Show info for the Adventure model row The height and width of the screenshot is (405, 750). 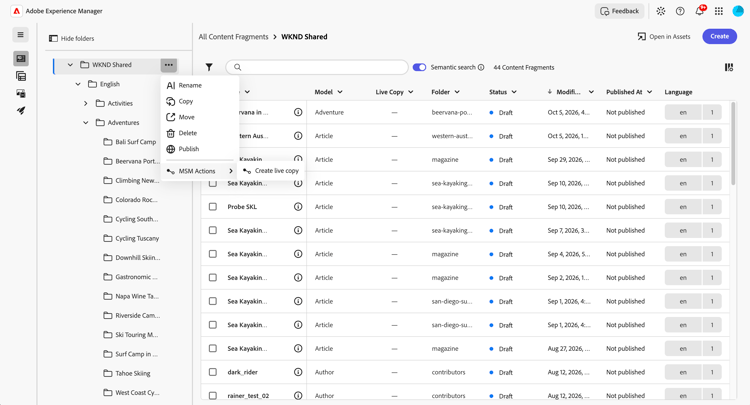click(x=298, y=112)
